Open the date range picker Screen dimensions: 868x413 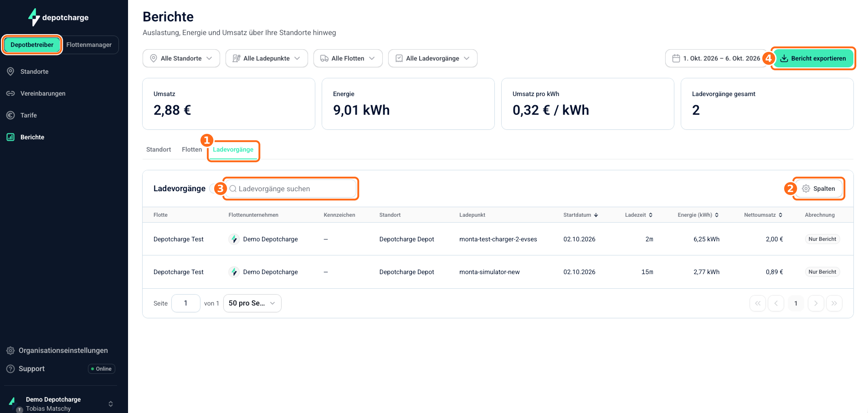click(x=716, y=58)
